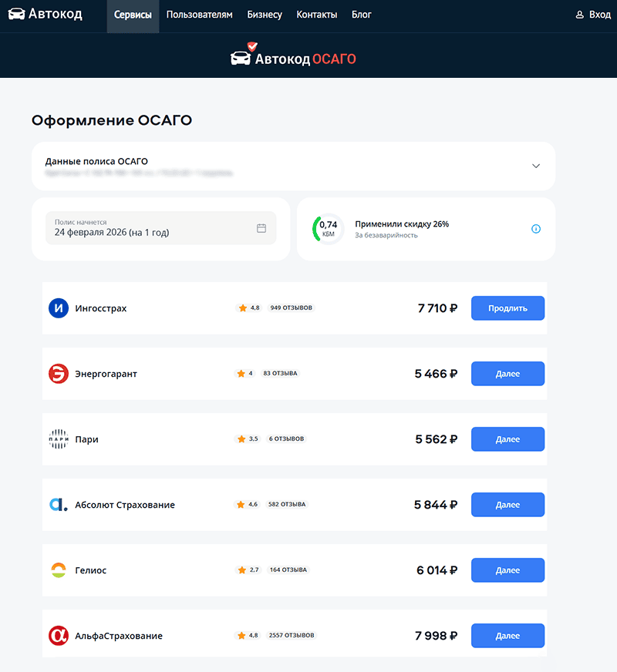Click the Гелиос company name

[x=90, y=570]
